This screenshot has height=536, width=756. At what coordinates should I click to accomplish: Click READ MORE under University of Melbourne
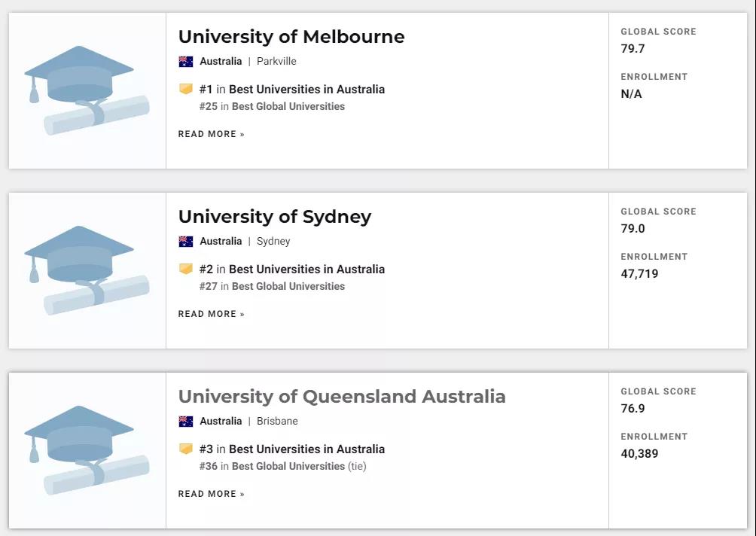coord(211,134)
